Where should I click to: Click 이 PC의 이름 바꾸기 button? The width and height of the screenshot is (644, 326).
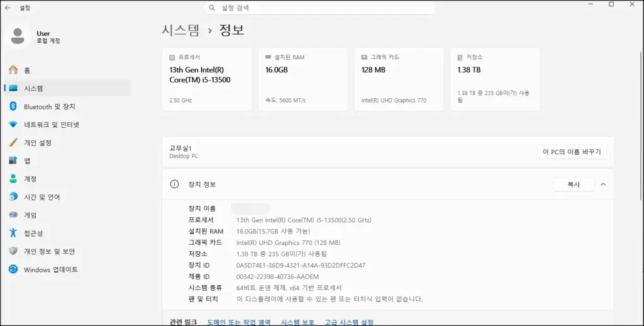[x=572, y=152]
